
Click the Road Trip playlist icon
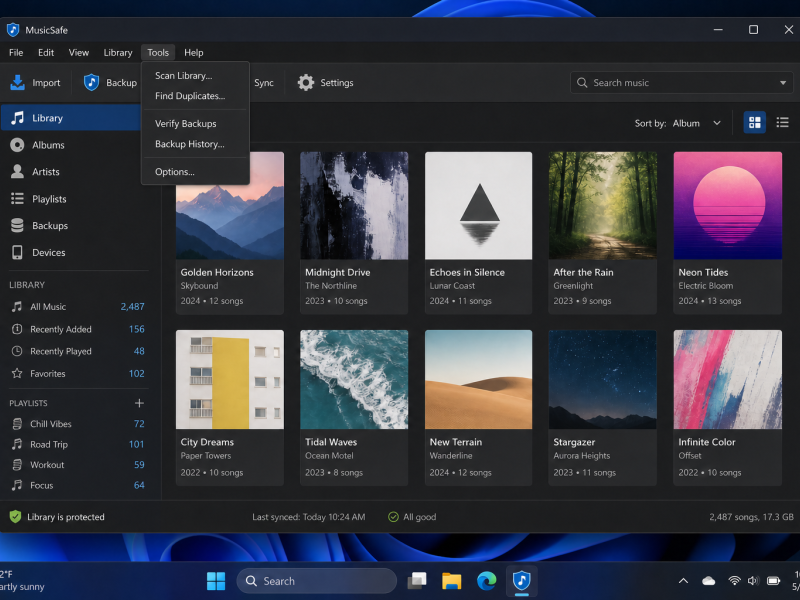(x=17, y=444)
